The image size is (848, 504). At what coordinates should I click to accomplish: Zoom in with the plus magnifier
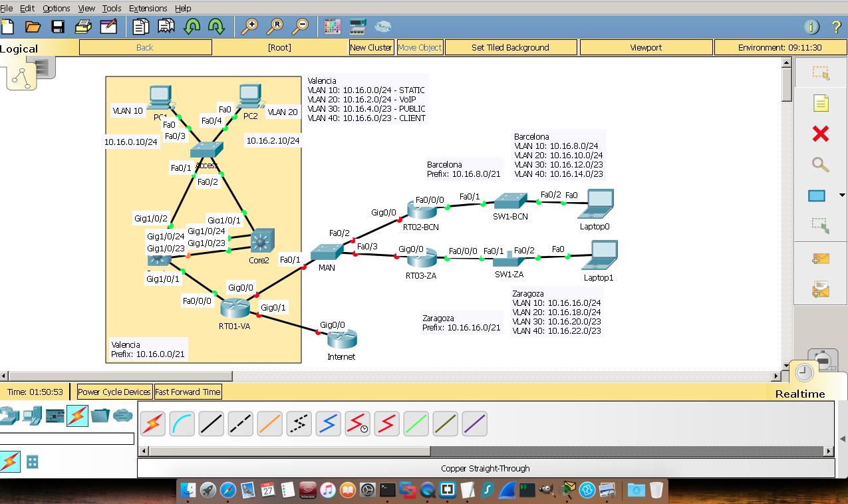click(x=249, y=27)
